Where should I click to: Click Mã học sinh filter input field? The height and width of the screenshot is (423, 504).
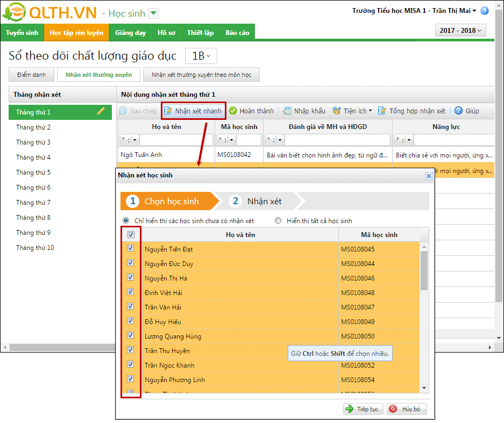(249, 140)
